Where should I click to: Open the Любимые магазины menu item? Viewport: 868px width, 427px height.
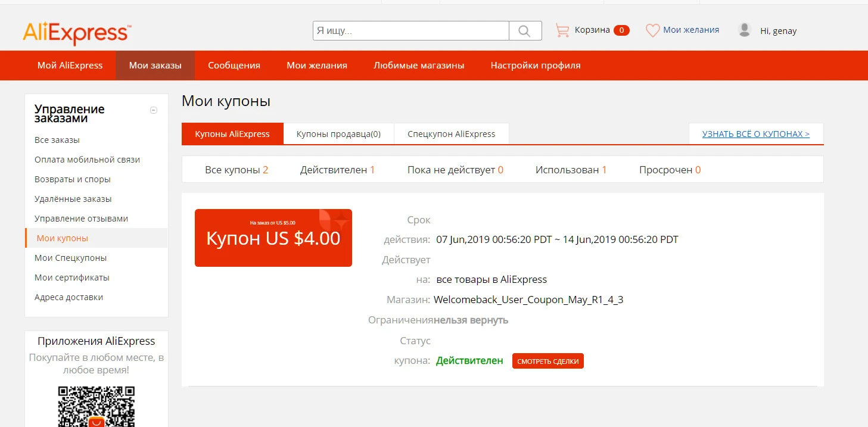[419, 66]
